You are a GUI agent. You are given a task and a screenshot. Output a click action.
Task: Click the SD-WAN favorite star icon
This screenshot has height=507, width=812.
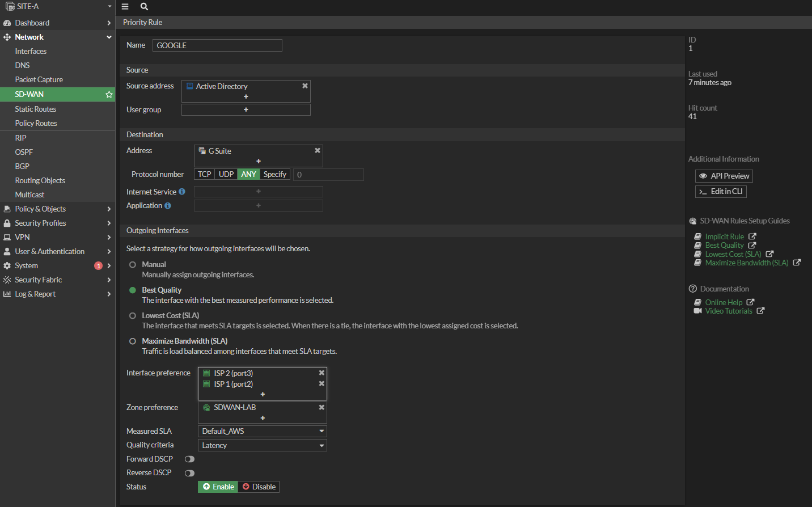point(109,95)
